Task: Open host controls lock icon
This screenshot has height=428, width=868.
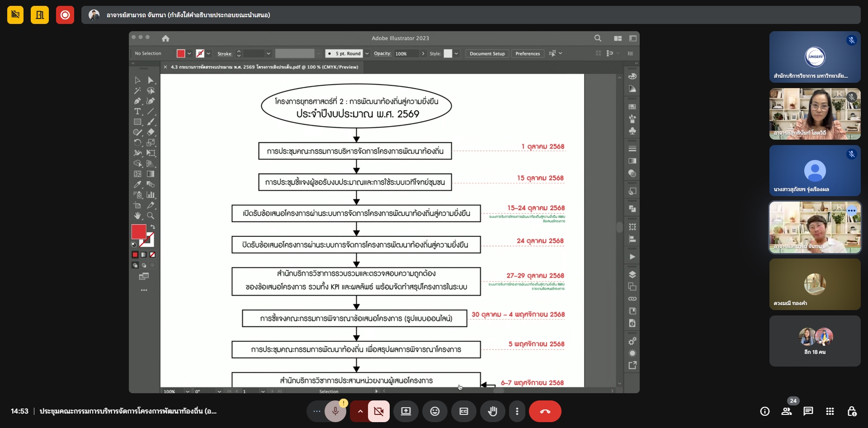Action: 852,411
